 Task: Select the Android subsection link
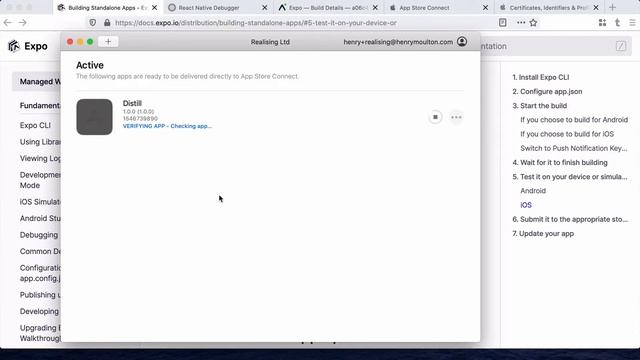533,191
